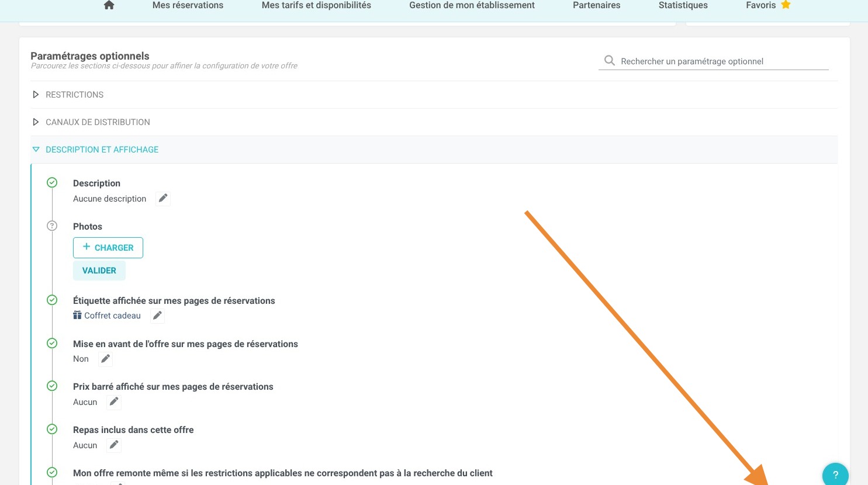The height and width of the screenshot is (485, 868).
Task: Click the search magnifier icon
Action: tap(609, 60)
